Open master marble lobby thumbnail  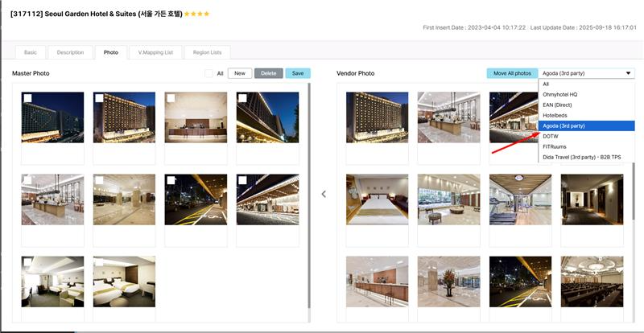click(124, 199)
